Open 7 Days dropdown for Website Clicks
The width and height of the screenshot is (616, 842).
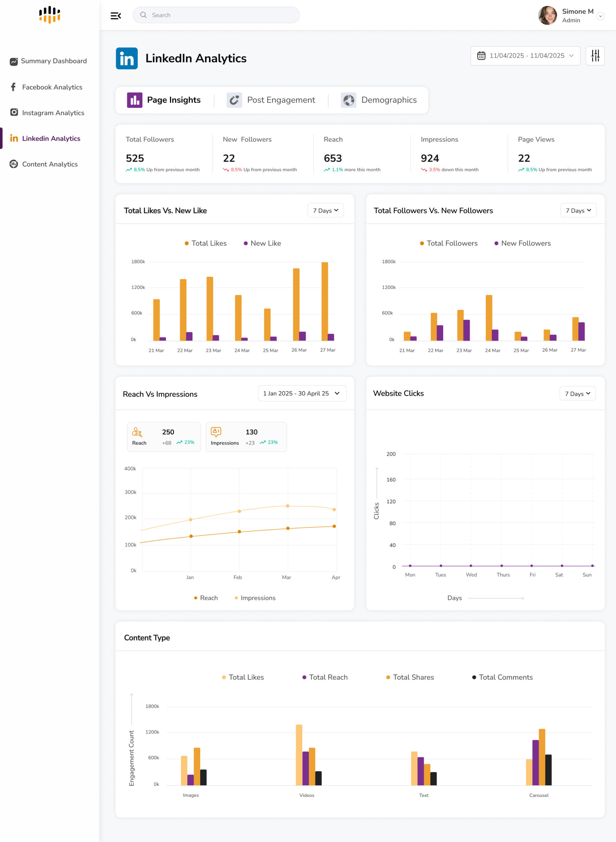pos(577,393)
